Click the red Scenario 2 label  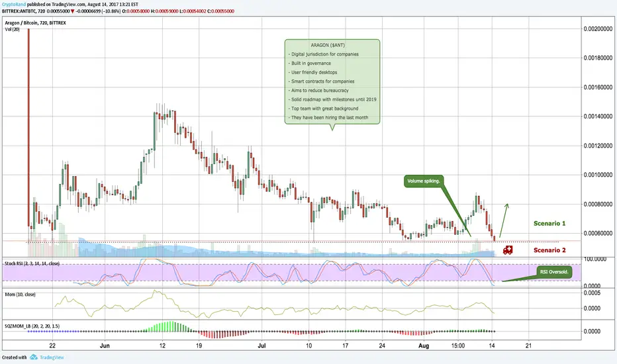click(549, 250)
